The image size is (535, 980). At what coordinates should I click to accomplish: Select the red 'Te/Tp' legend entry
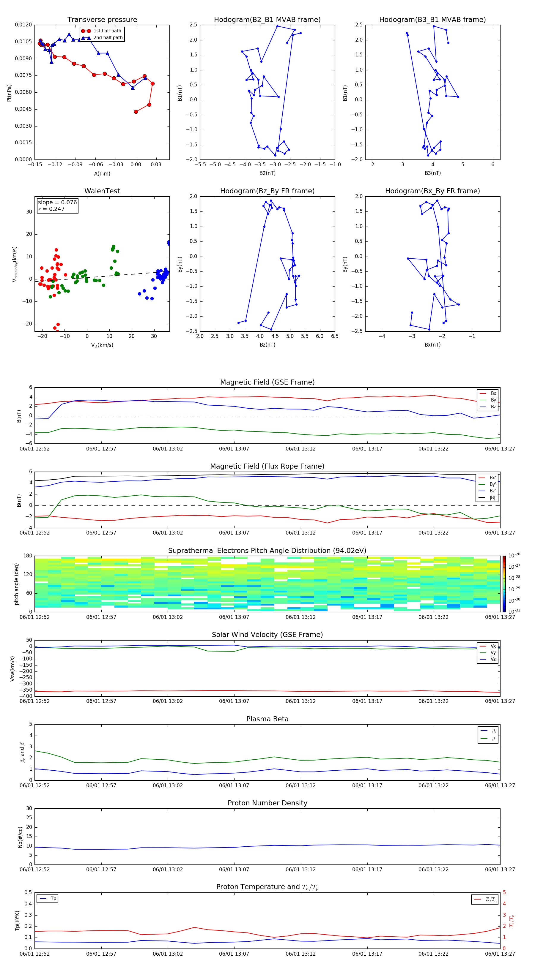pyautogui.click(x=485, y=899)
